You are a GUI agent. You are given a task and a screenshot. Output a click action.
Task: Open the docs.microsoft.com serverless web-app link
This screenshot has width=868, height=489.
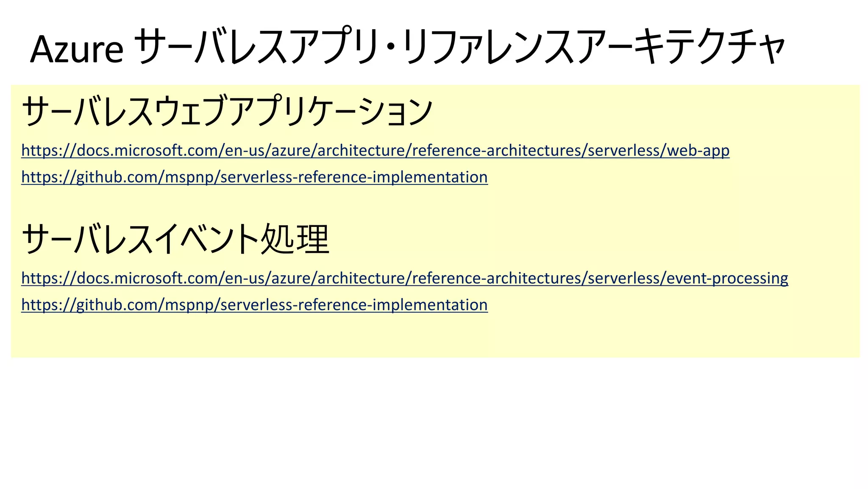pos(376,151)
